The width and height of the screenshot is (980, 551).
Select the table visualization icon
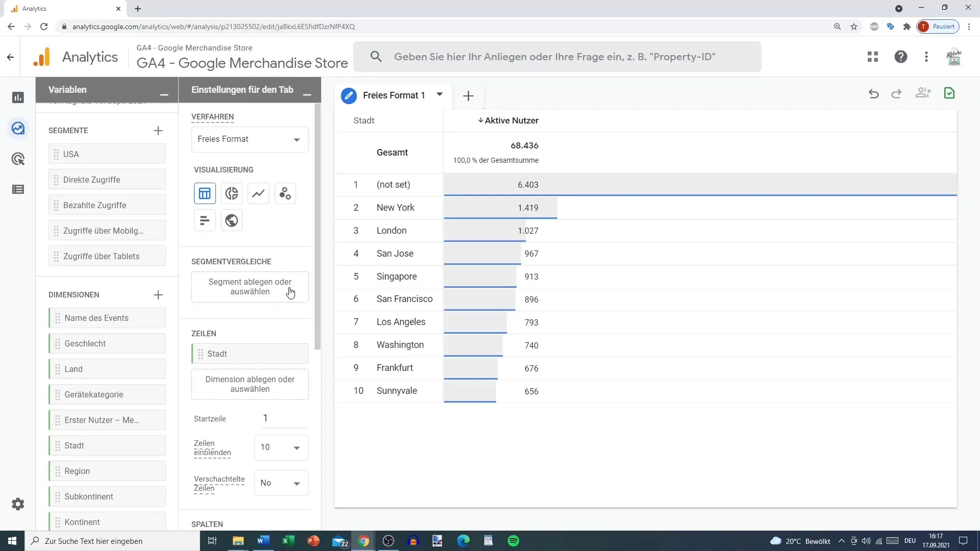click(x=205, y=193)
